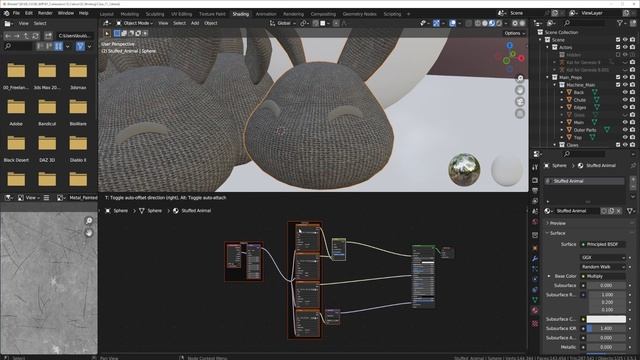Click the Principled BSDF surface button
Screen dimensions: 640x360
click(x=603, y=244)
